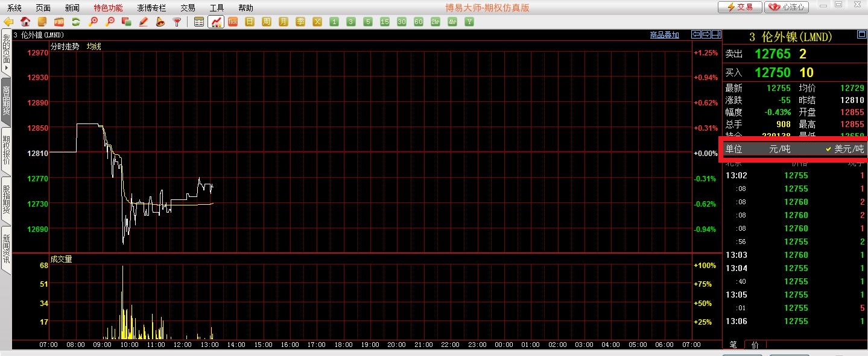Screen dimensions: 868x356
Task: Click the 商品叠加 link
Action: (x=664, y=35)
